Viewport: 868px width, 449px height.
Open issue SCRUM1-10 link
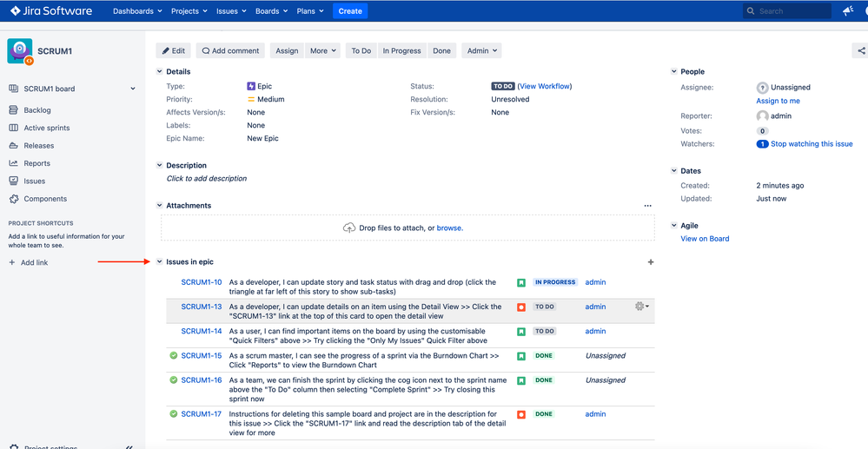(202, 282)
